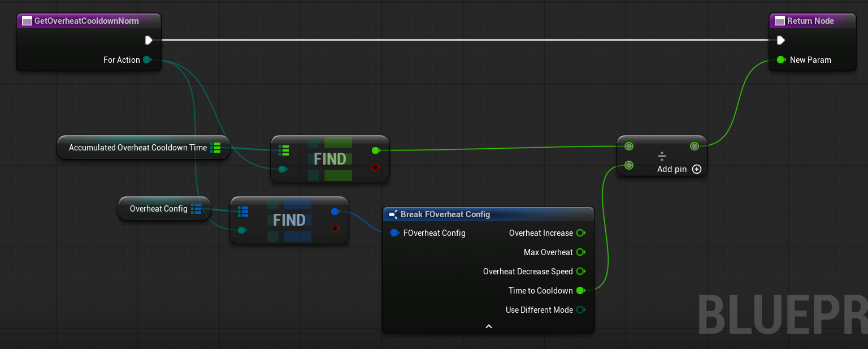Click the For Action output pin

point(147,60)
